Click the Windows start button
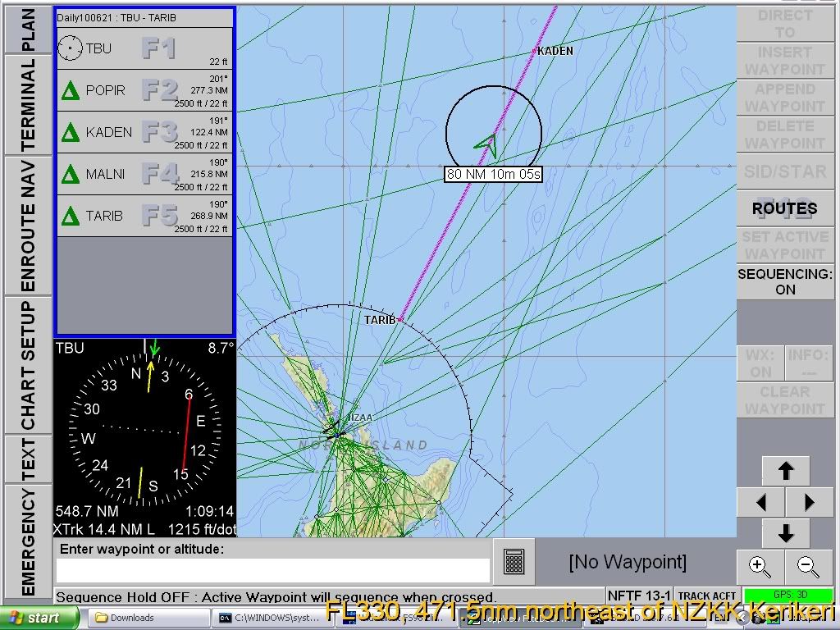 [40, 618]
